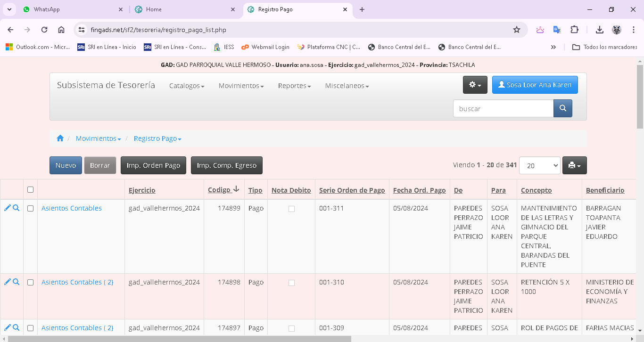Bookmark this page with the star icon

pos(517,30)
